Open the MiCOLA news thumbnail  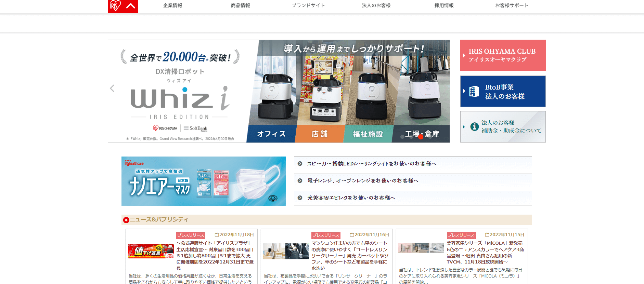tap(421, 248)
